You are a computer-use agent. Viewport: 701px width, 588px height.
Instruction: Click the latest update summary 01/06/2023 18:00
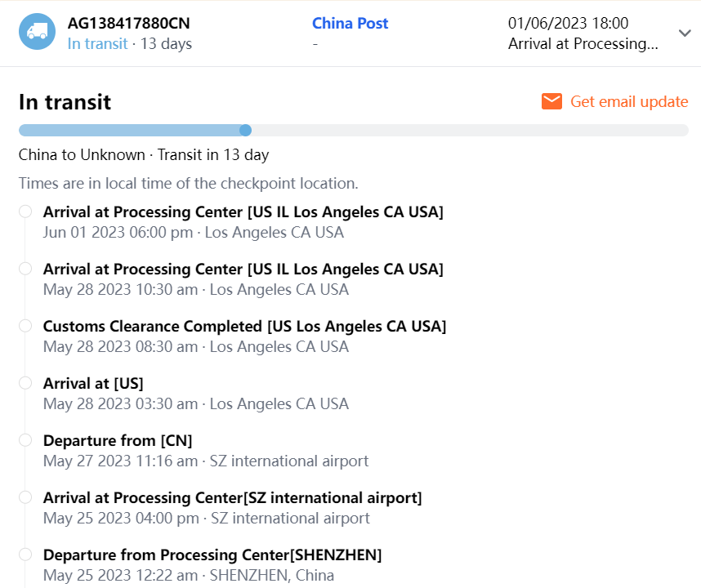568,24
